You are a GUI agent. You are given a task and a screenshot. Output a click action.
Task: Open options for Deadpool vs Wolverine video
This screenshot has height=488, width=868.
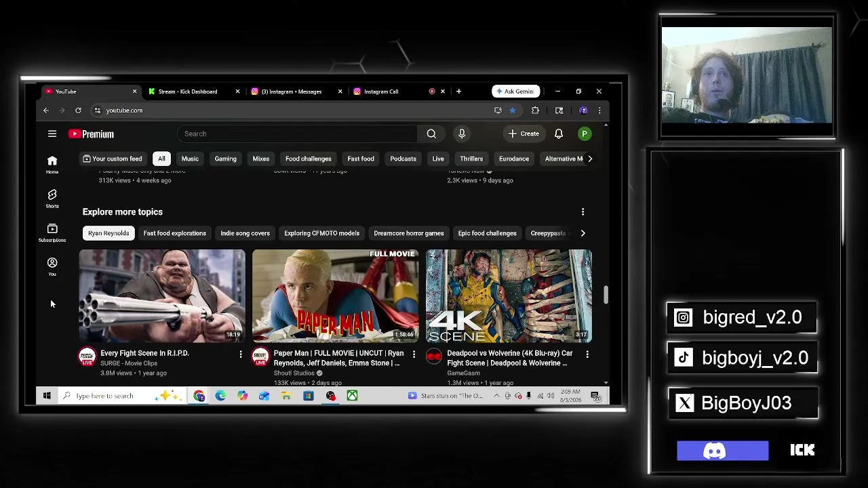[587, 354]
